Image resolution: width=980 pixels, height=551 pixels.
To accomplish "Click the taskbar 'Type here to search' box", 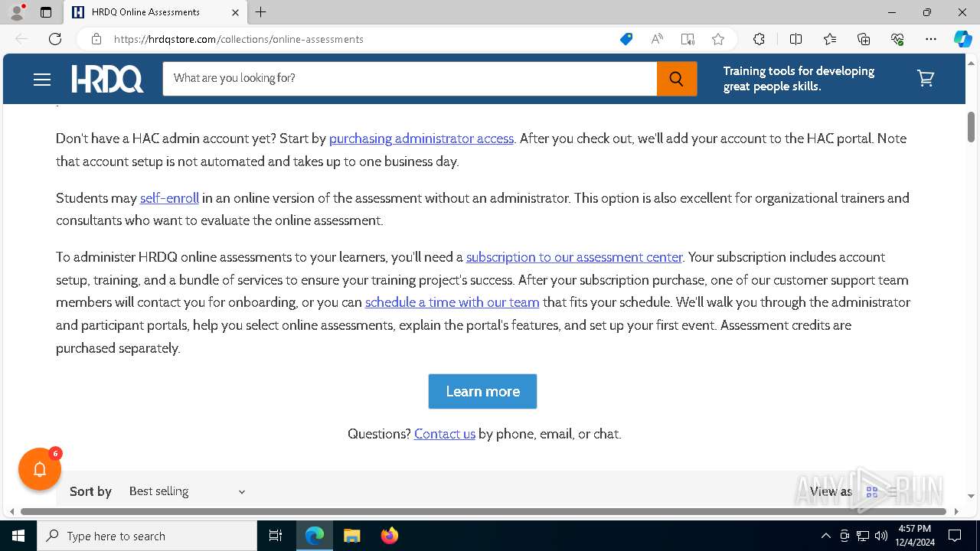I will [147, 536].
